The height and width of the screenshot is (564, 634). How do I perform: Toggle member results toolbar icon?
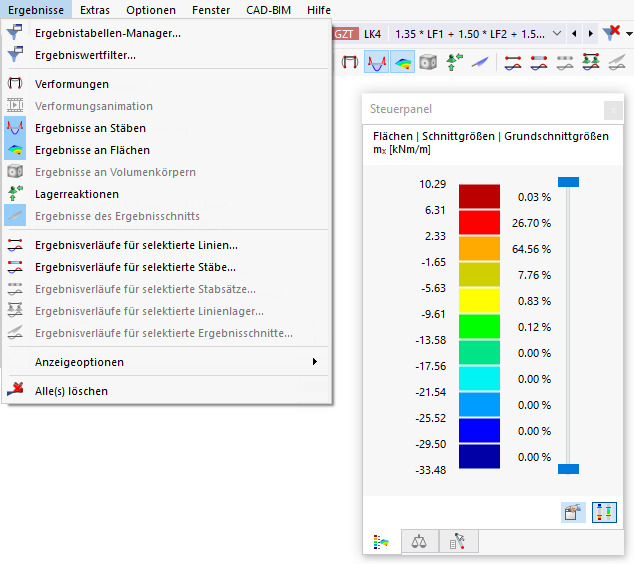[x=376, y=62]
